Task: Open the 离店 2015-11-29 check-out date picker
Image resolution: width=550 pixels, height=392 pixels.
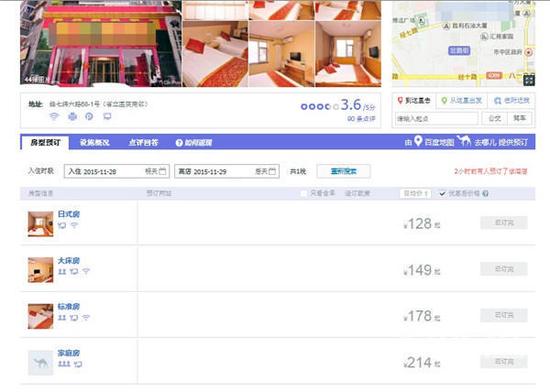Action: click(x=227, y=171)
